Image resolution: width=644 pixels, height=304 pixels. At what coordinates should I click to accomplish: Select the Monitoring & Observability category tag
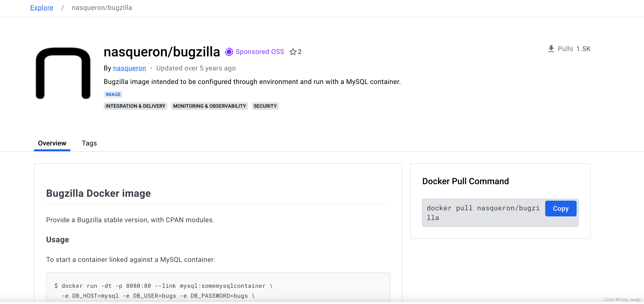tap(209, 106)
